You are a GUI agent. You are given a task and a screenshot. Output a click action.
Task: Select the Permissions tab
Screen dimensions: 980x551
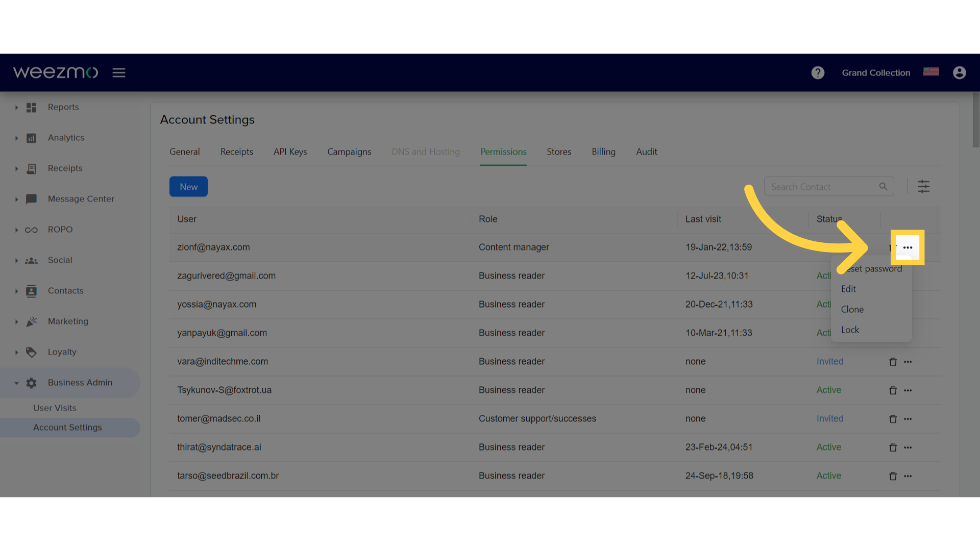[503, 152]
